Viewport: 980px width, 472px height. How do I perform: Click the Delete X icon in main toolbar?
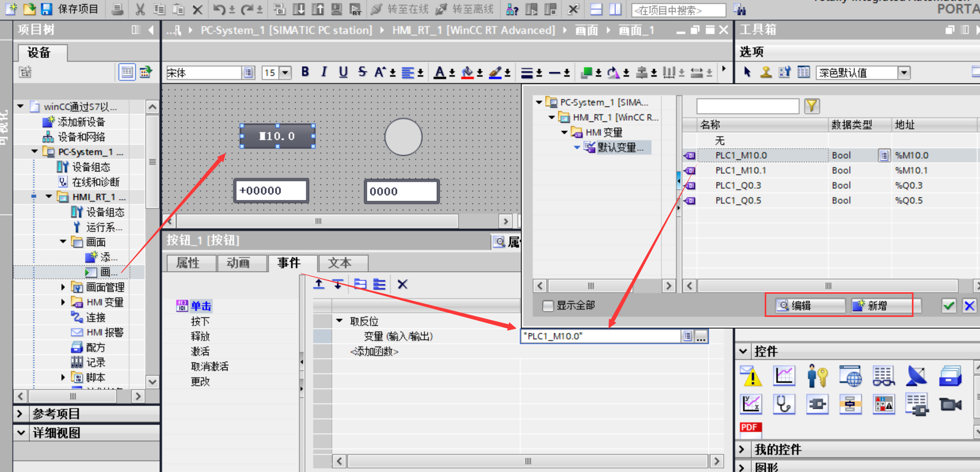point(197,9)
